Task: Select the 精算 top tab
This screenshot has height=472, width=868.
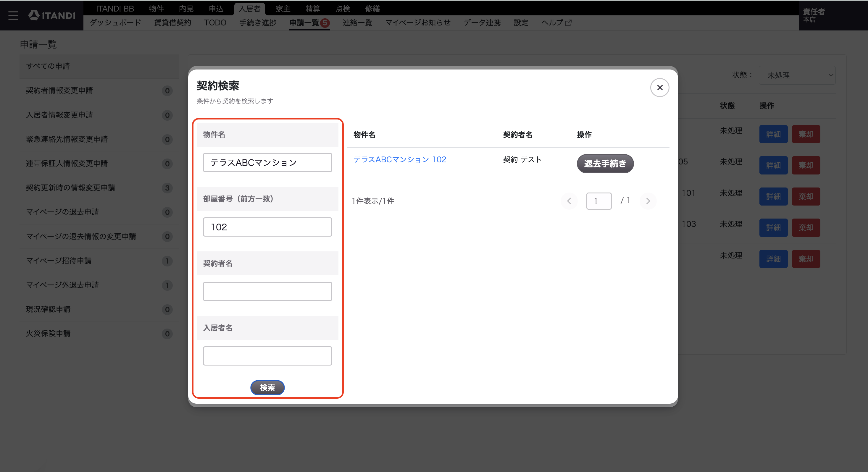Action: (313, 8)
